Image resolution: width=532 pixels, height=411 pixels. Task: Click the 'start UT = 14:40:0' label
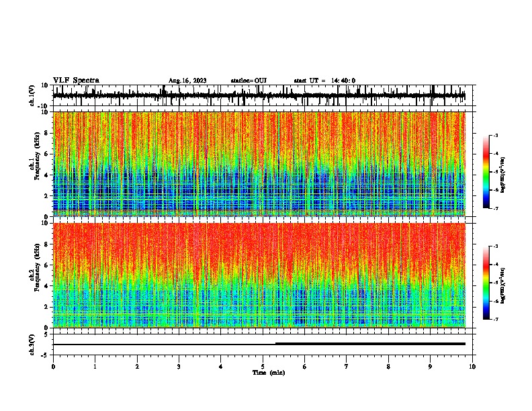click(x=324, y=81)
